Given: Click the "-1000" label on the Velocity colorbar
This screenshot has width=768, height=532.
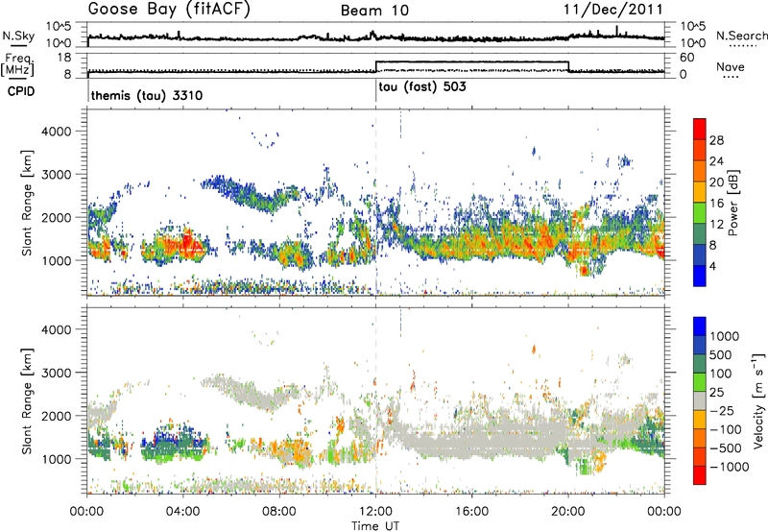Looking at the screenshot, I should tap(729, 467).
